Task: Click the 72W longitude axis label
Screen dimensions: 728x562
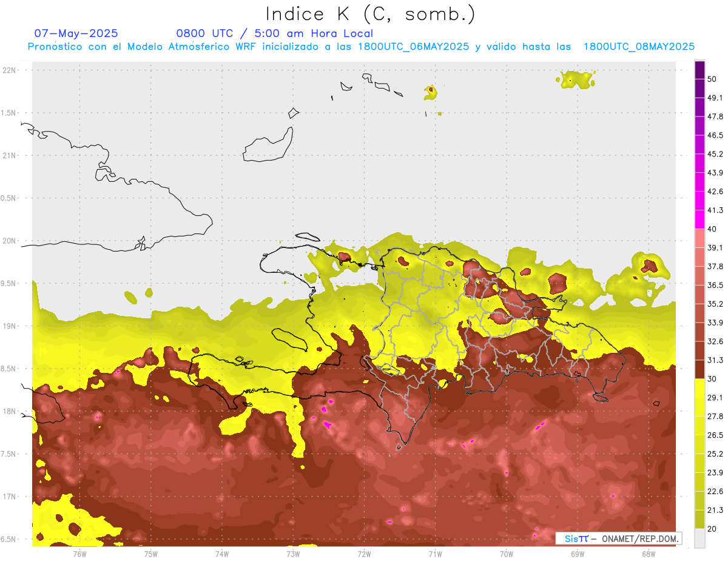Action: pos(364,554)
